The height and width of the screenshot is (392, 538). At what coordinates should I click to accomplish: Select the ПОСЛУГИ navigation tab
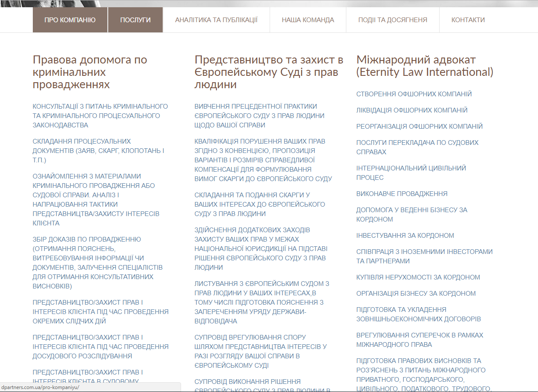point(135,20)
